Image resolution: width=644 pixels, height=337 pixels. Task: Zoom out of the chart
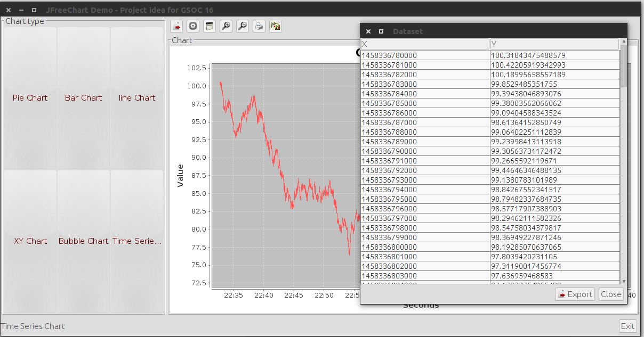(x=243, y=26)
